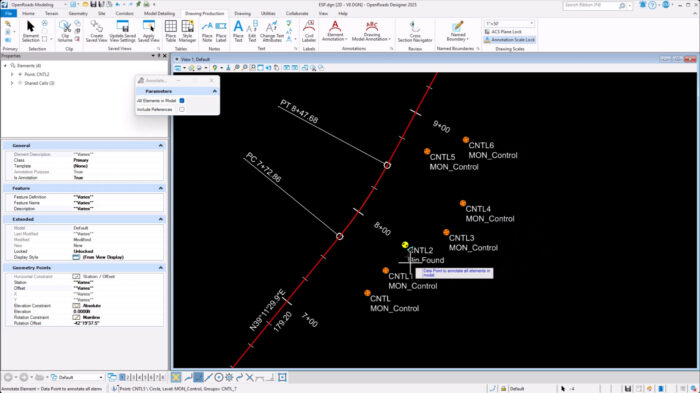Screen dimensions: 700x393
Task: Collapse the Geometry Points section
Action: 161,268
